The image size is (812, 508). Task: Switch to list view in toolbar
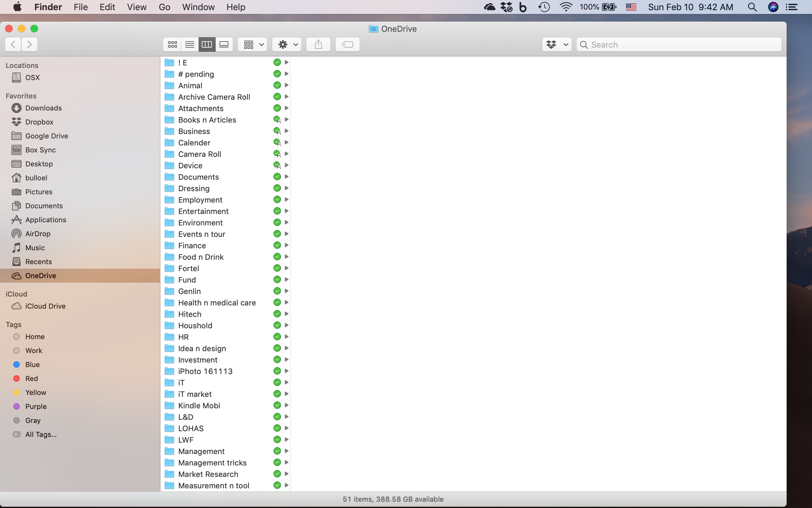[190, 44]
